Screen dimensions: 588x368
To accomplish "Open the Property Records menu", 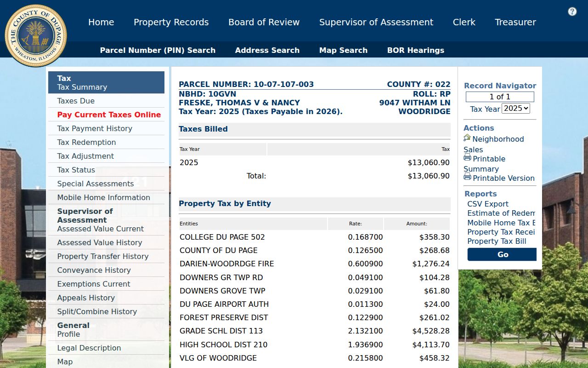I will (x=171, y=22).
